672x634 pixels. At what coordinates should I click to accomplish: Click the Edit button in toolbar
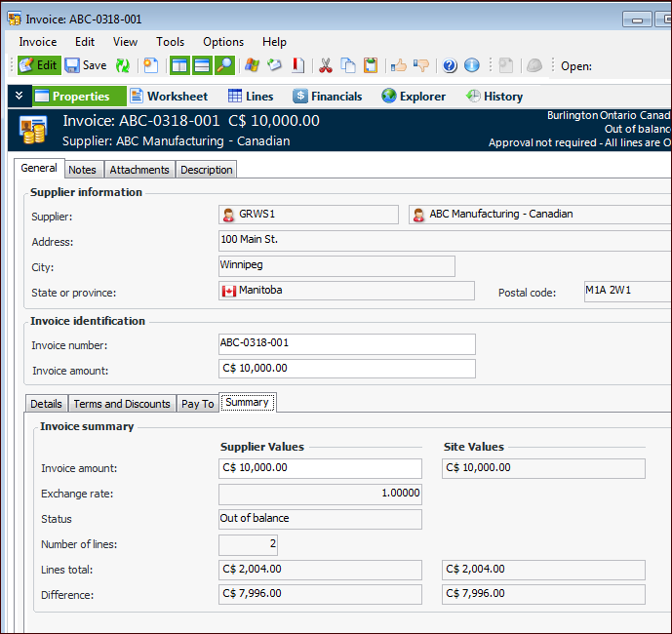[37, 65]
